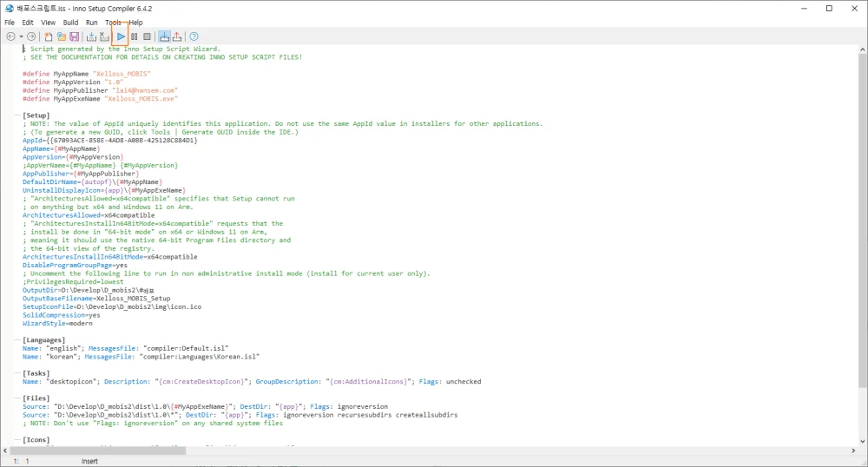Click the "[Tasks]" section header

(x=36, y=373)
